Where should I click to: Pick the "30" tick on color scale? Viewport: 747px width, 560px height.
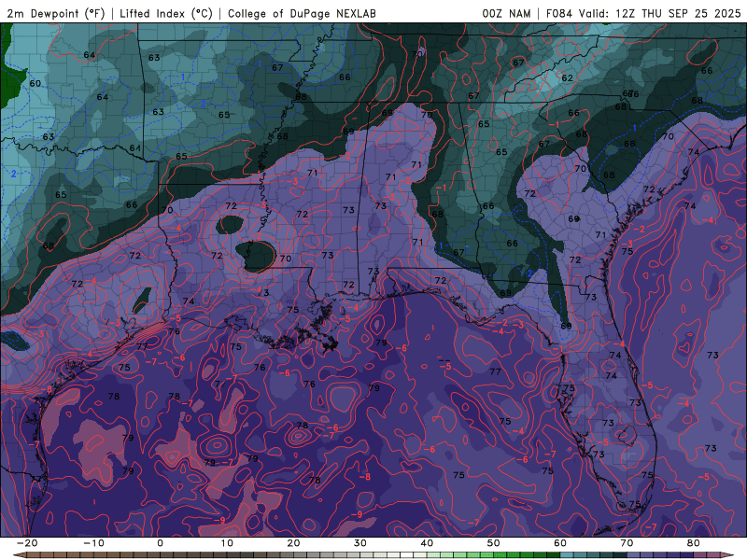pos(360,543)
